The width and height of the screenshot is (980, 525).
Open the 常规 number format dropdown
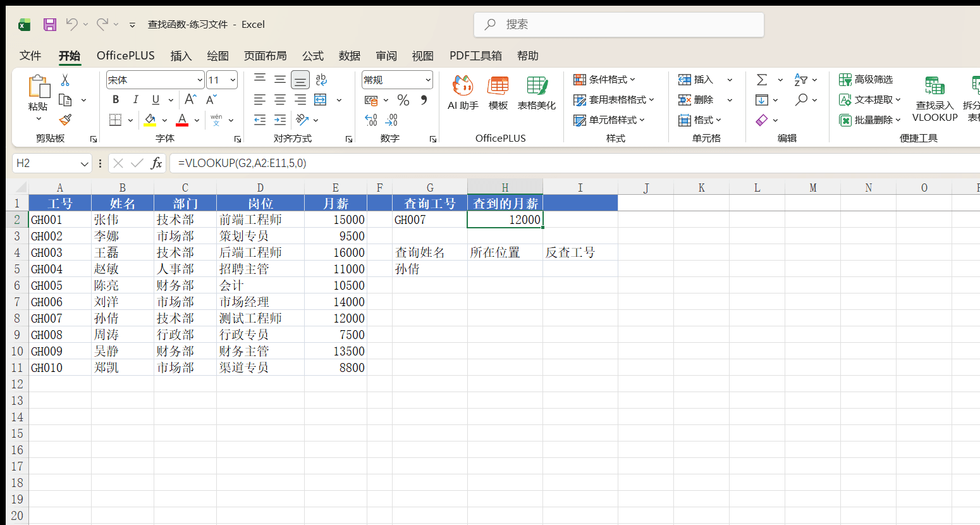[x=428, y=80]
